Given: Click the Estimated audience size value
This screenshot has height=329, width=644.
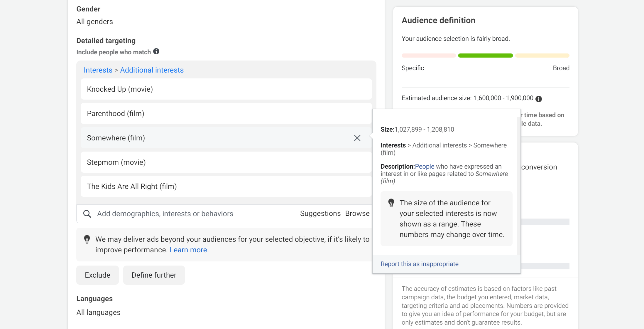Looking at the screenshot, I should (x=503, y=98).
